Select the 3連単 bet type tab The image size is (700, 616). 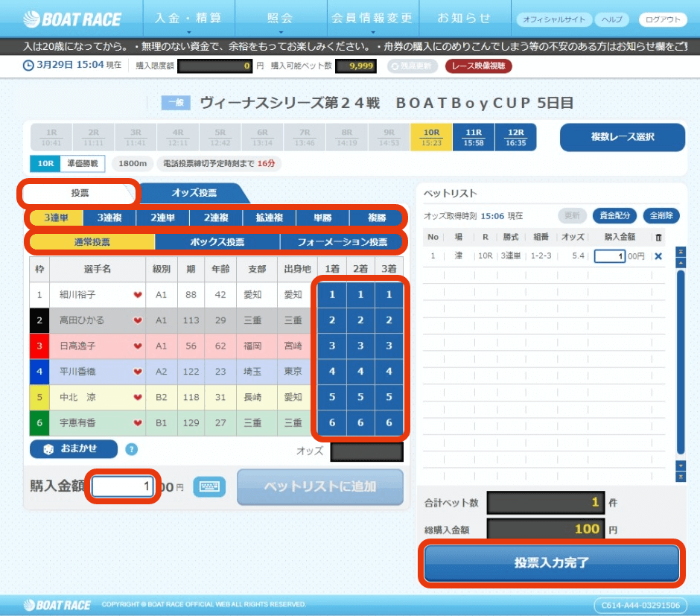57,217
